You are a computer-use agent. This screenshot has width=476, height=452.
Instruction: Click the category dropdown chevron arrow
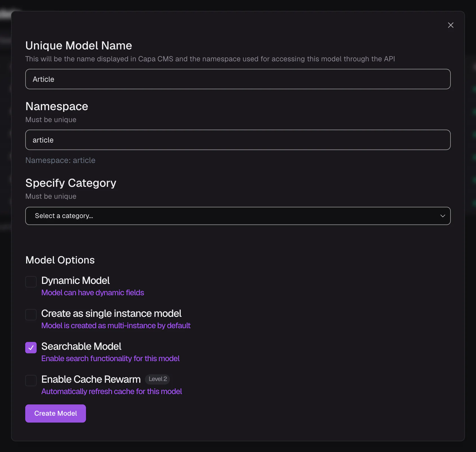443,216
